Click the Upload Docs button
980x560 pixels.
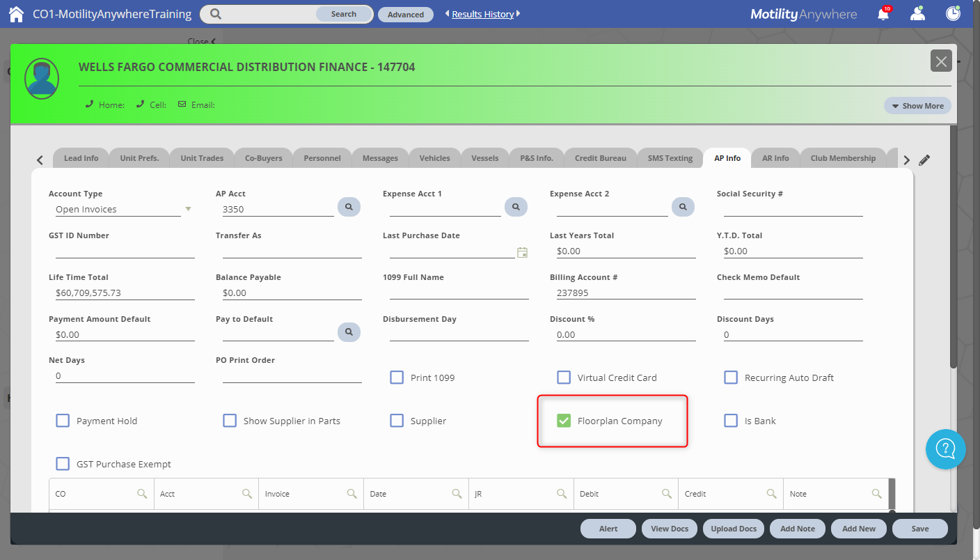[734, 529]
